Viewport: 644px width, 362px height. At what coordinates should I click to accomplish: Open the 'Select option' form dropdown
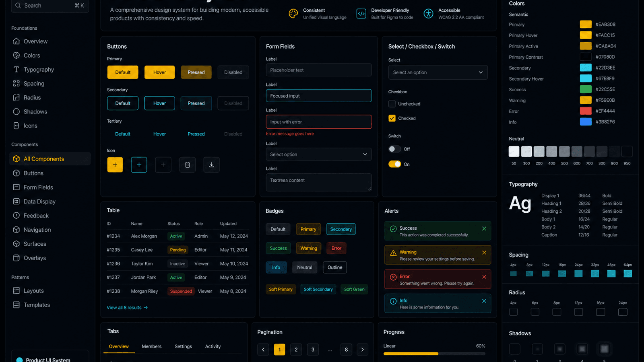point(318,154)
